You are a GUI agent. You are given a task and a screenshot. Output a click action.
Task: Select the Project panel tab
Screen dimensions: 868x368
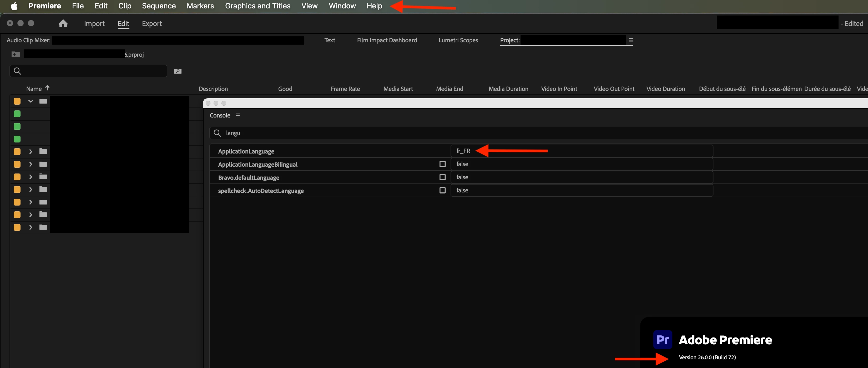pyautogui.click(x=510, y=40)
